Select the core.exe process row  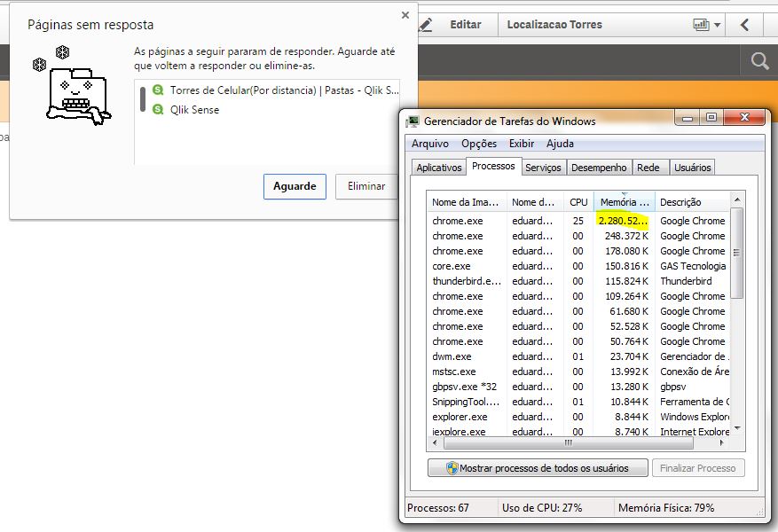578,266
